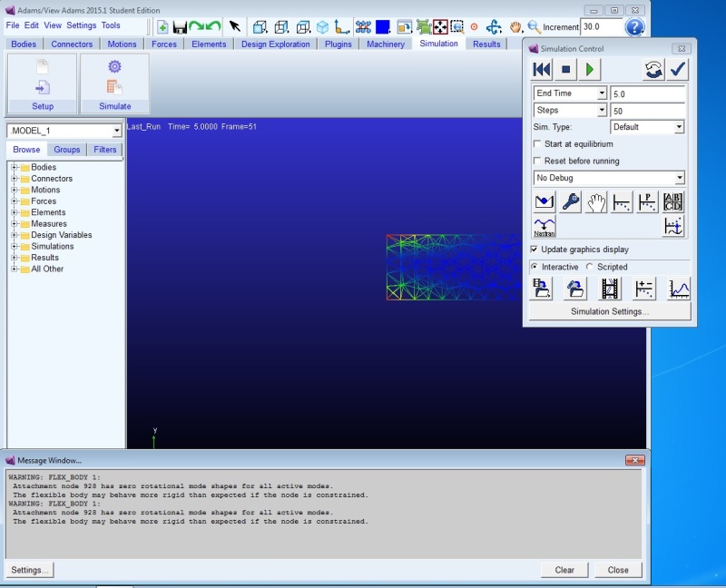This screenshot has height=588, width=726.
Task: Expand the Forces tree folder
Action: [x=14, y=201]
